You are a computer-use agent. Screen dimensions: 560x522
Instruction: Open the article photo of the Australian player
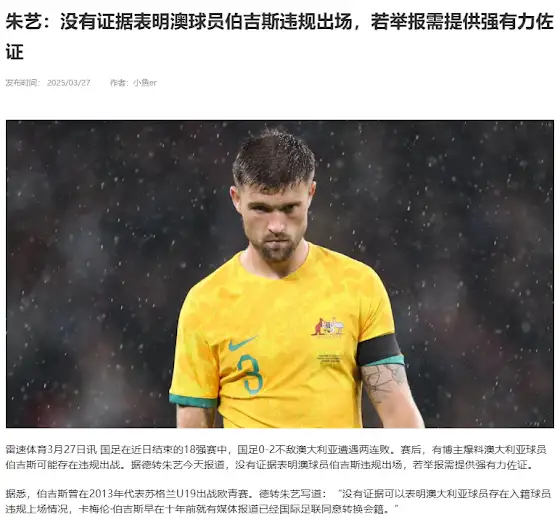[280, 274]
